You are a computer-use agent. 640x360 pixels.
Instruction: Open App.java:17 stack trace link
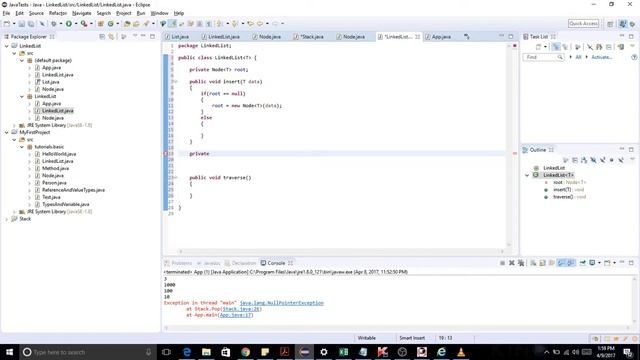(236, 315)
